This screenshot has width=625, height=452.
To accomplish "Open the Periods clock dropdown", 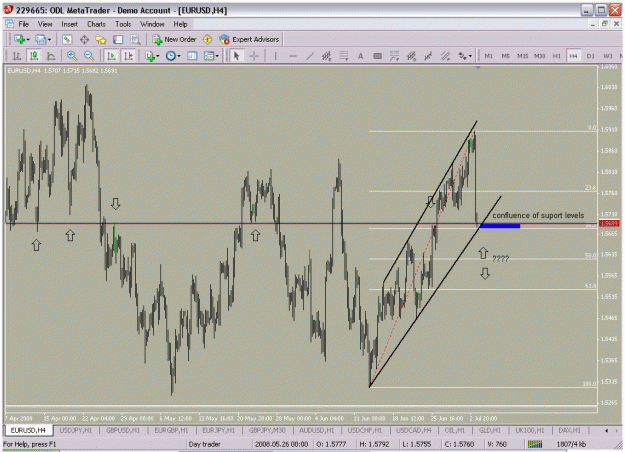I will tap(173, 56).
